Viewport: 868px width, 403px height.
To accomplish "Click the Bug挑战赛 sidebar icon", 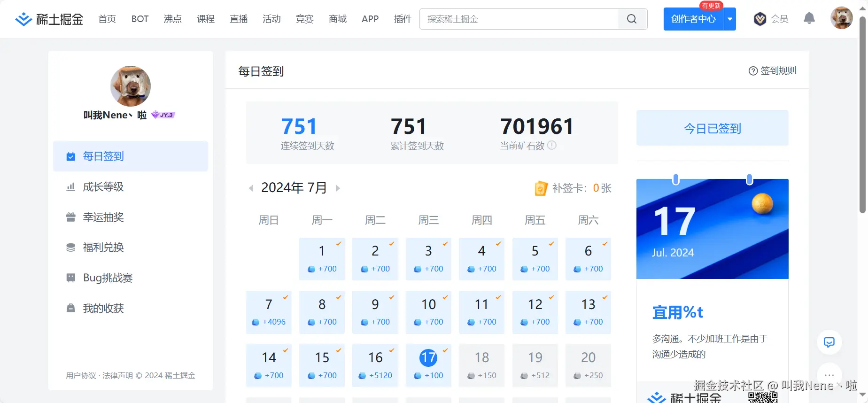I will tap(71, 278).
